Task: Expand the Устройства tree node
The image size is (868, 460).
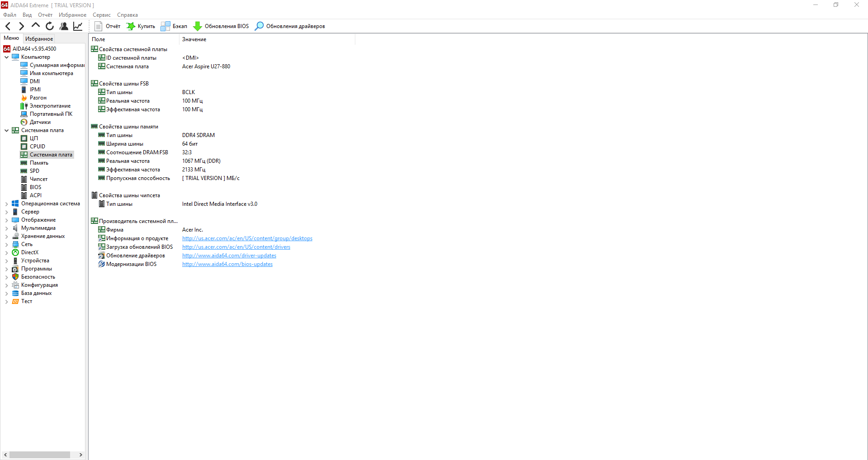Action: [x=6, y=261]
